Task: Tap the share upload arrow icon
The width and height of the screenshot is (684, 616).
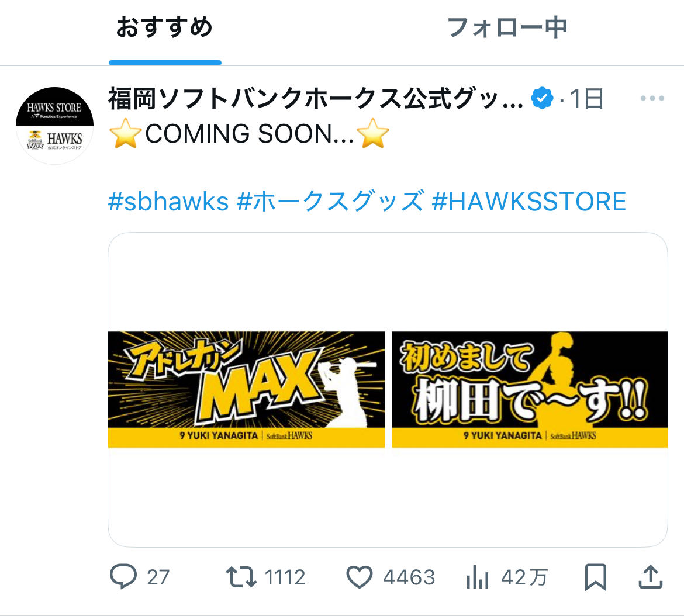Action: tap(651, 576)
